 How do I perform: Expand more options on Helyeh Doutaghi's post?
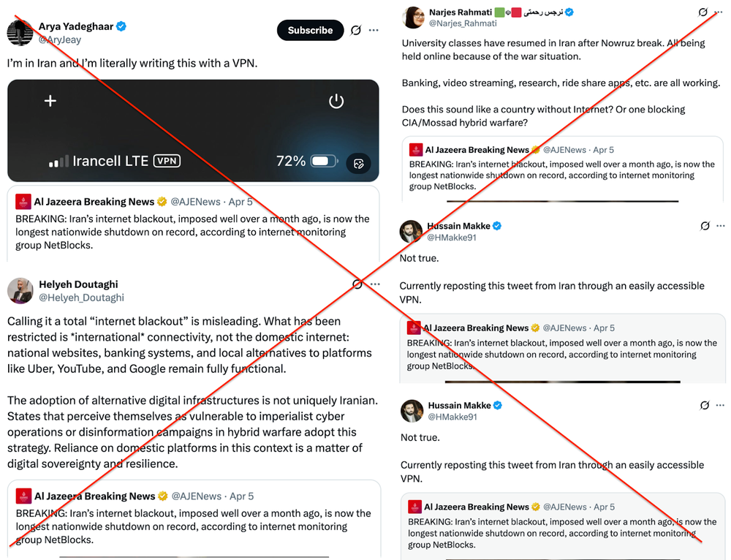tap(375, 284)
